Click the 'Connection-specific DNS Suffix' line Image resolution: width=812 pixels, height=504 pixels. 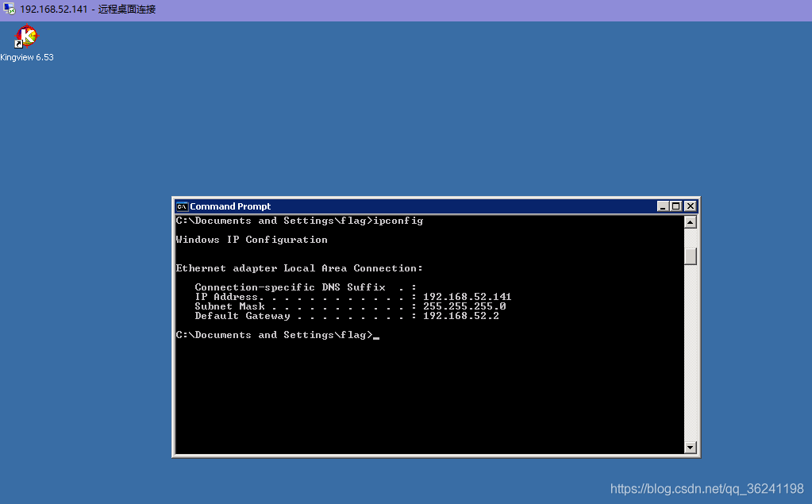point(306,287)
